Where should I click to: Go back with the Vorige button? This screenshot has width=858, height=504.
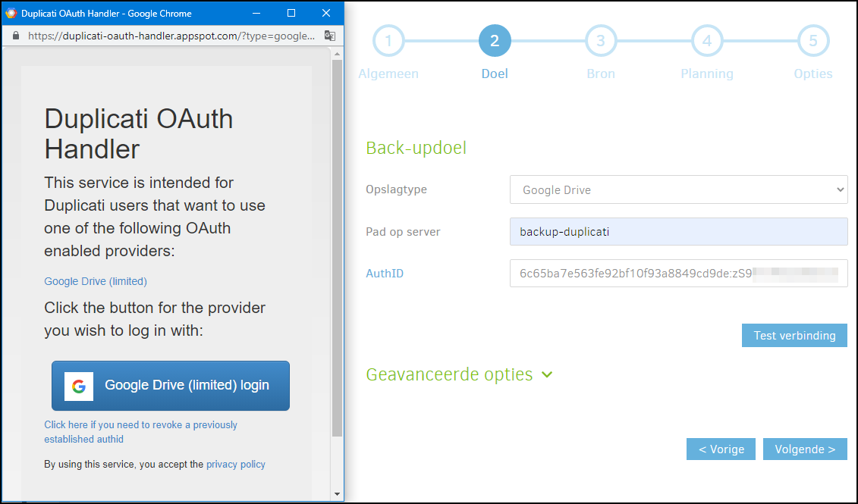tap(721, 449)
